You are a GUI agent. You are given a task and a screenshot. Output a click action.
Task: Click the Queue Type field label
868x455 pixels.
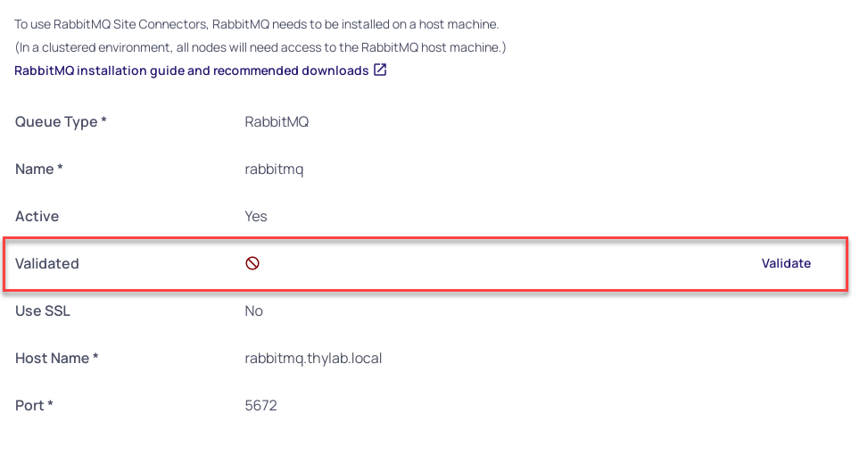coord(61,122)
